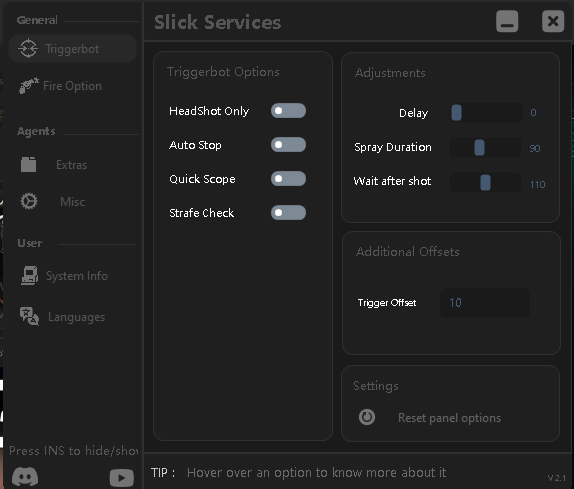Click the Fire Option gun icon
Image resolution: width=574 pixels, height=489 pixels.
29,86
